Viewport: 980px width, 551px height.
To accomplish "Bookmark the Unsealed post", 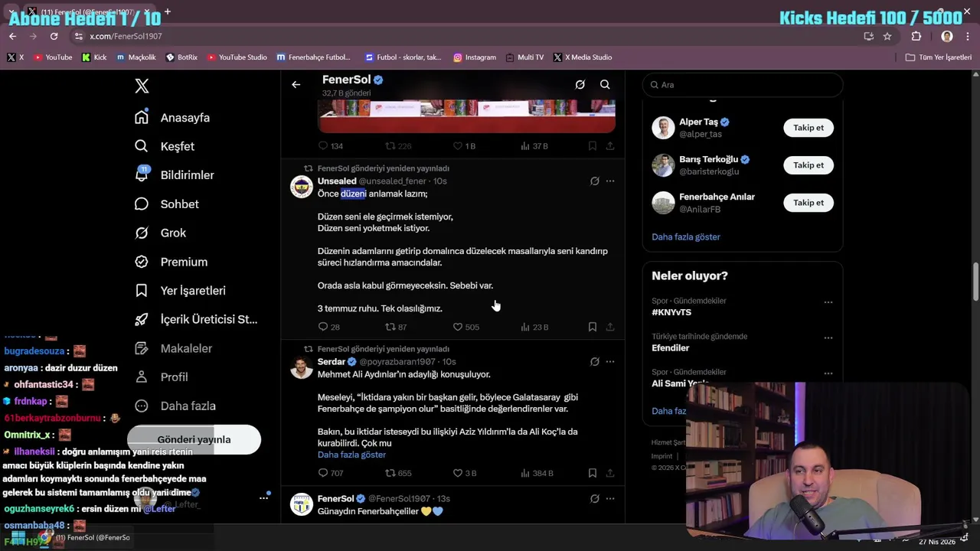I will coord(593,327).
